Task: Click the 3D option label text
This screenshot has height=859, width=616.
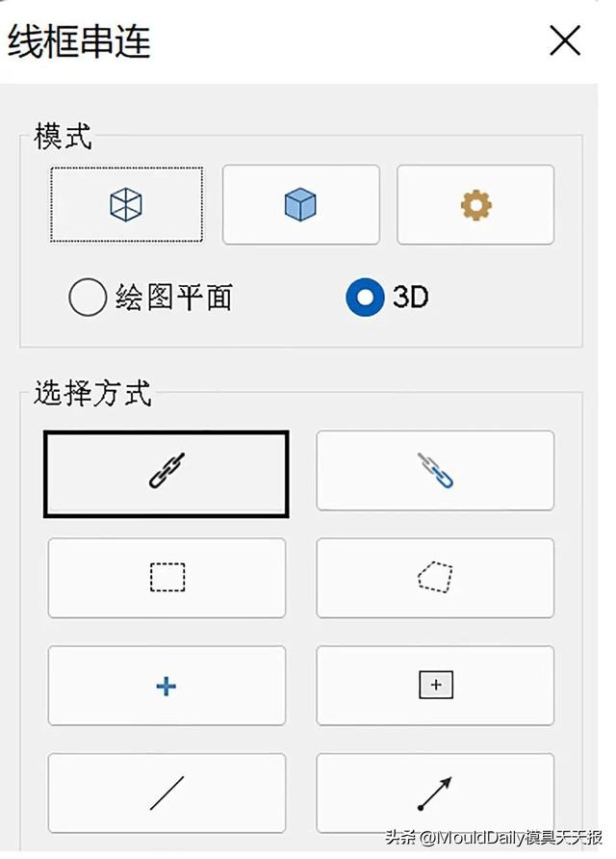Action: point(410,298)
